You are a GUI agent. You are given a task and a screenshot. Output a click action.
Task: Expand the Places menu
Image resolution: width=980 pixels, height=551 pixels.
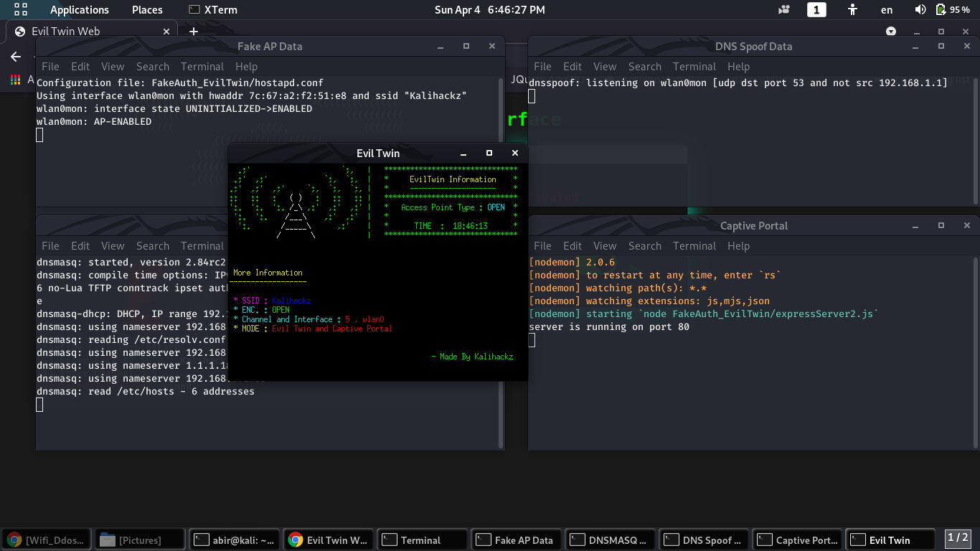[147, 10]
